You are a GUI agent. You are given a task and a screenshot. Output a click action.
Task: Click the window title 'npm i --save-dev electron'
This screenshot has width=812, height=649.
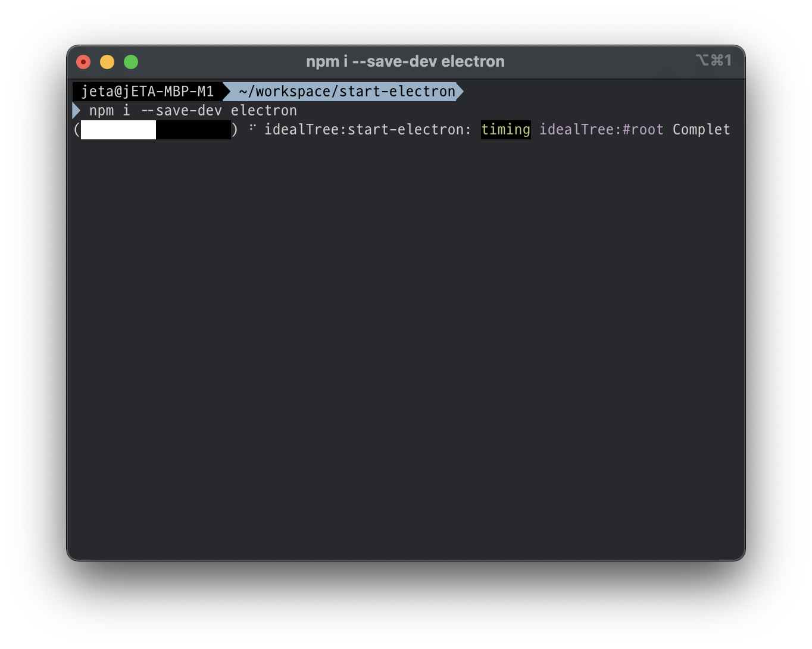405,61
